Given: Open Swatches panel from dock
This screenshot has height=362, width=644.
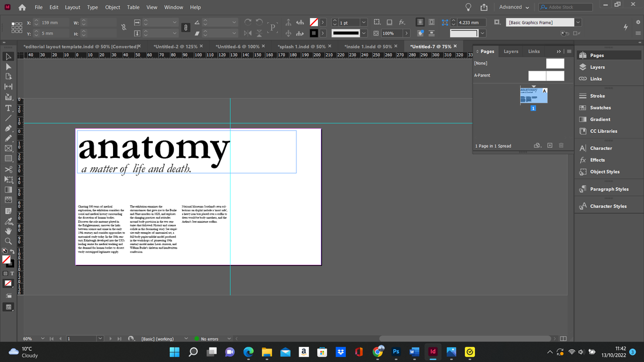Looking at the screenshot, I should pos(600,108).
